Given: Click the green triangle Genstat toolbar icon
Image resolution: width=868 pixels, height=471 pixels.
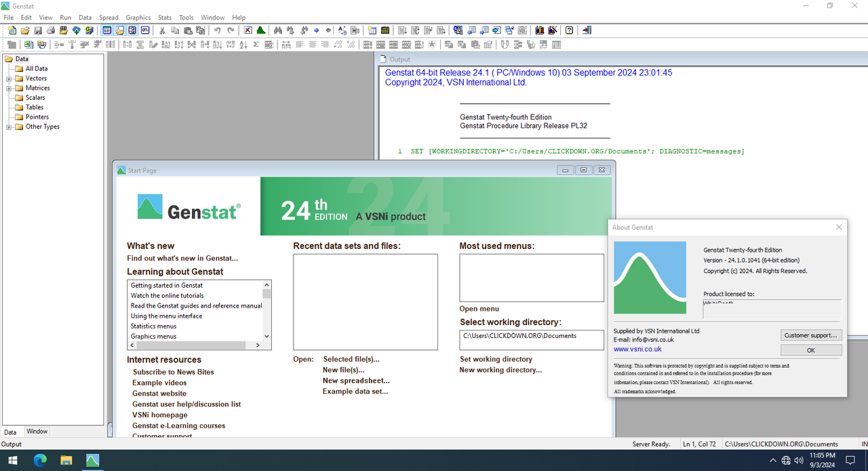Looking at the screenshot, I should click(x=260, y=31).
